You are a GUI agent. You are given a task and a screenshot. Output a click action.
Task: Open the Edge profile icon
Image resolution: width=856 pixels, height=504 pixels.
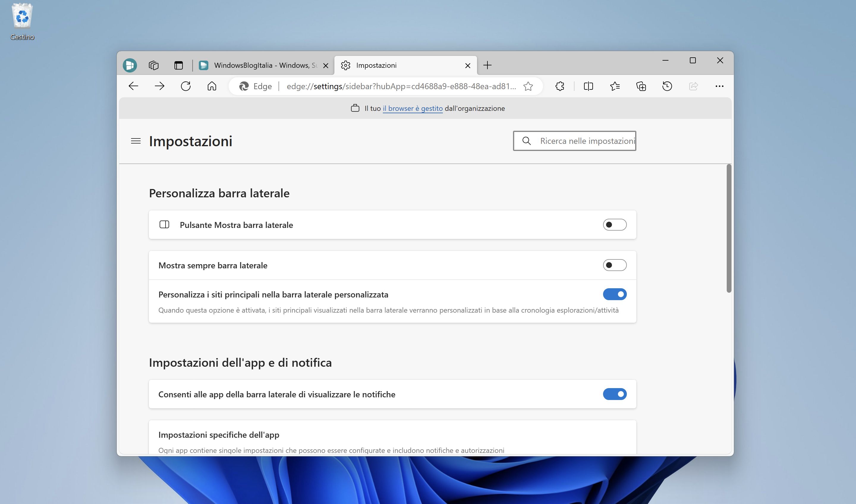[130, 65]
